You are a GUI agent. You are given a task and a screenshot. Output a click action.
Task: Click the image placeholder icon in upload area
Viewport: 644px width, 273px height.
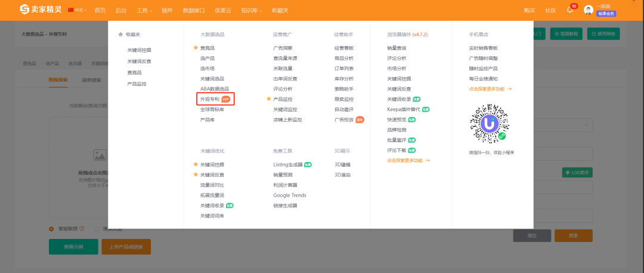tap(100, 155)
